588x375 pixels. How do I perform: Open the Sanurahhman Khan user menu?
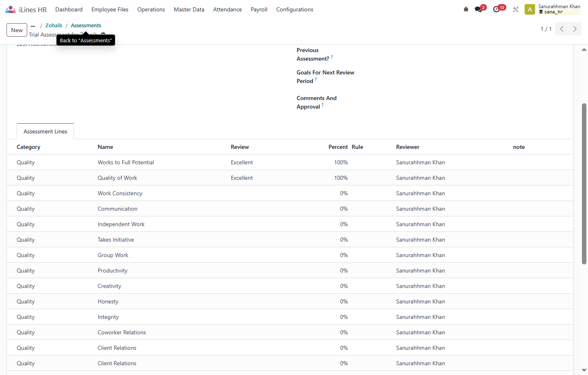[x=559, y=9]
